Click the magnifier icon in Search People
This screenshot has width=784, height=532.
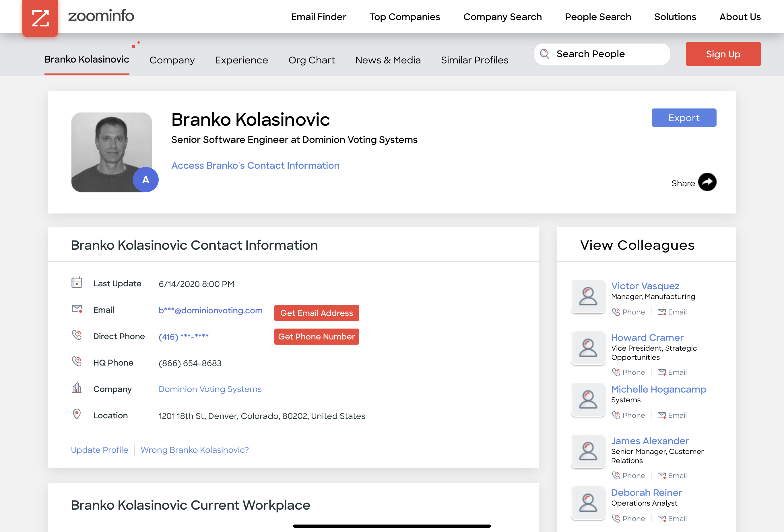(x=544, y=54)
